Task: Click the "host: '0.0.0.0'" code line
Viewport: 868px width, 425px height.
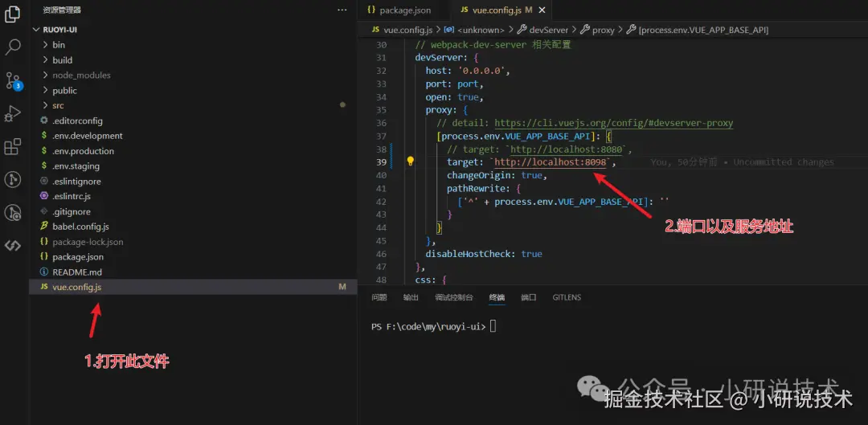Action: coord(467,70)
